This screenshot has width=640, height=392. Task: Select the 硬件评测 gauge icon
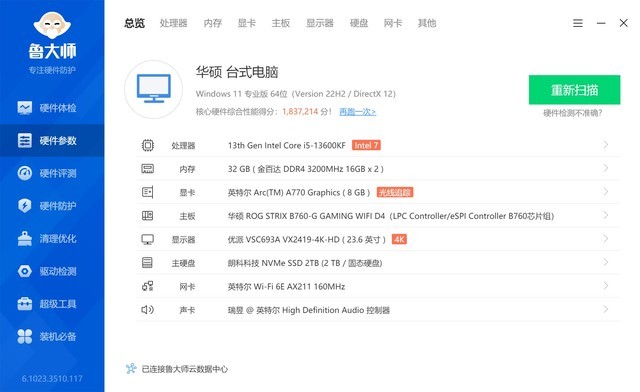point(24,173)
